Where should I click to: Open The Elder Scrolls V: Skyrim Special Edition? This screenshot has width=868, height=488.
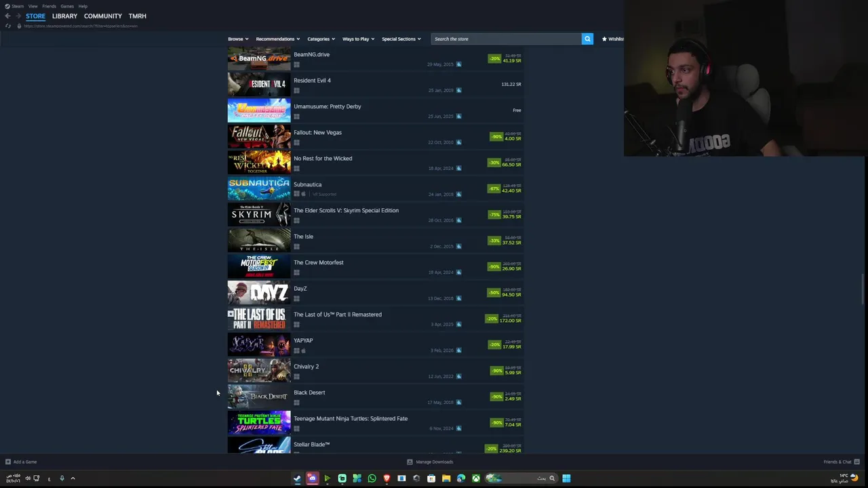click(346, 210)
